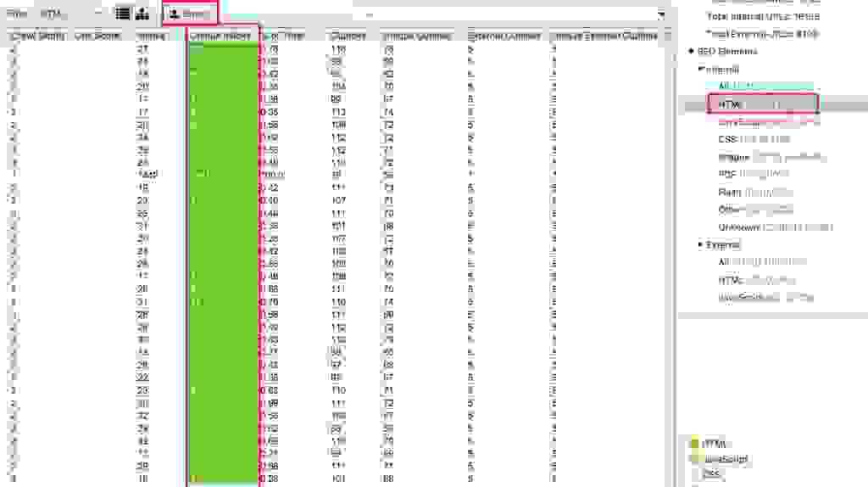Sort by the Outlinks column header
Image resolution: width=868 pixels, height=487 pixels.
pos(348,36)
